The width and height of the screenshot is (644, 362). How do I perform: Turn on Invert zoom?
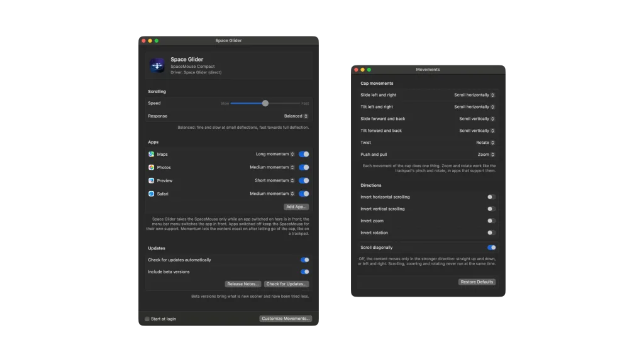pos(491,221)
